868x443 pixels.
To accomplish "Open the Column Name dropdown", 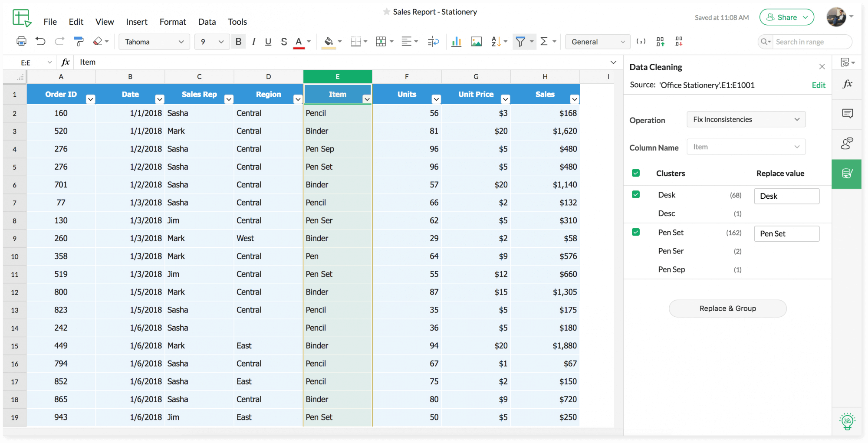I will pos(746,147).
